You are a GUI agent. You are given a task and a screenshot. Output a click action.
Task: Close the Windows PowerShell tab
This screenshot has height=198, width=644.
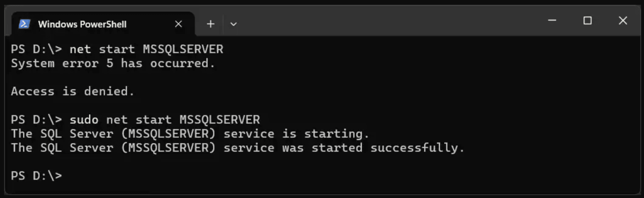(178, 24)
